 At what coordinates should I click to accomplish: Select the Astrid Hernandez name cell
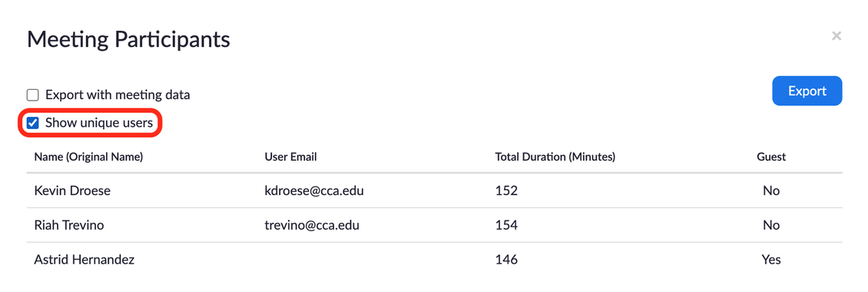[84, 259]
